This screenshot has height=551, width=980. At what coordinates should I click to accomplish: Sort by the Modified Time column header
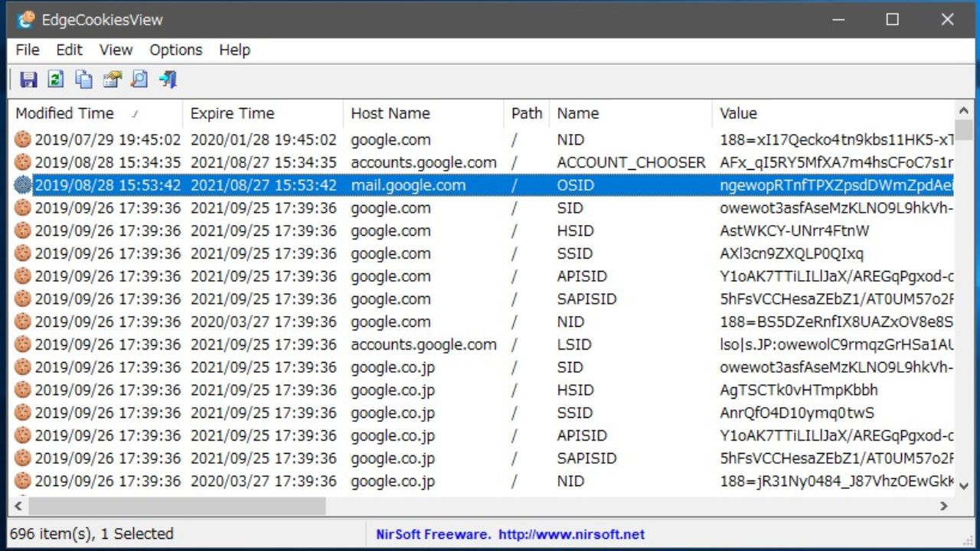tap(95, 113)
